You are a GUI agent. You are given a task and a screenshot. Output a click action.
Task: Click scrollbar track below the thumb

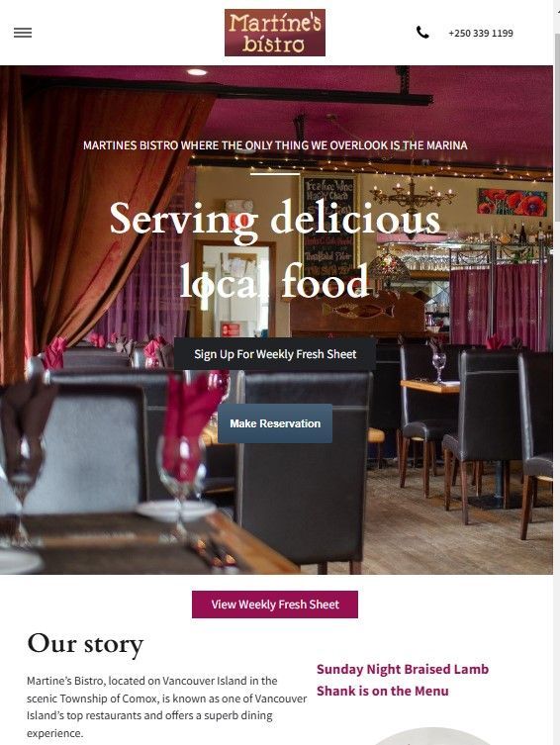557,475
